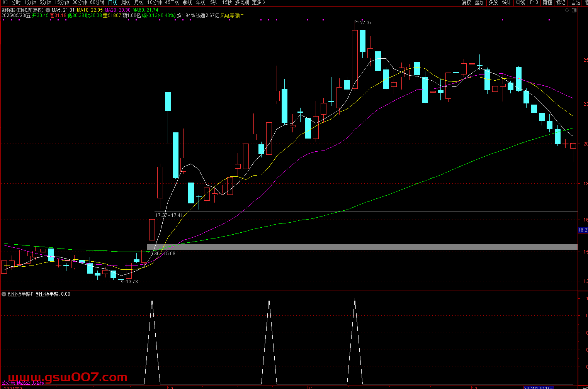Click the 叠加 overlay button
This screenshot has height=389, width=588.
coord(480,2)
